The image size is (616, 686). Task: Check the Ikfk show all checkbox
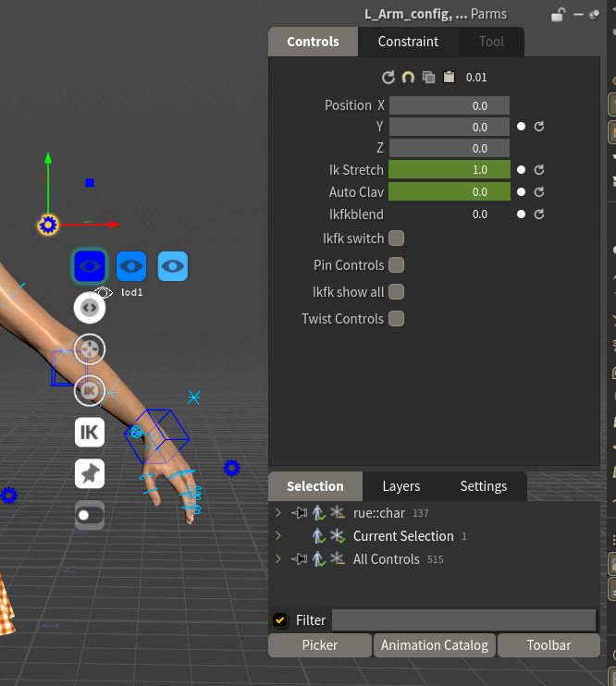tap(396, 292)
